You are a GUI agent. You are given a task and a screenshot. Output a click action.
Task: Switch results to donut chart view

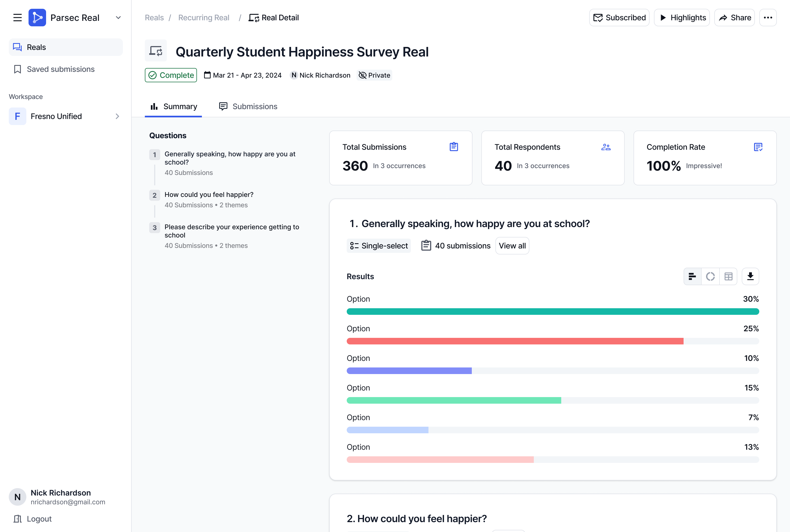(710, 276)
